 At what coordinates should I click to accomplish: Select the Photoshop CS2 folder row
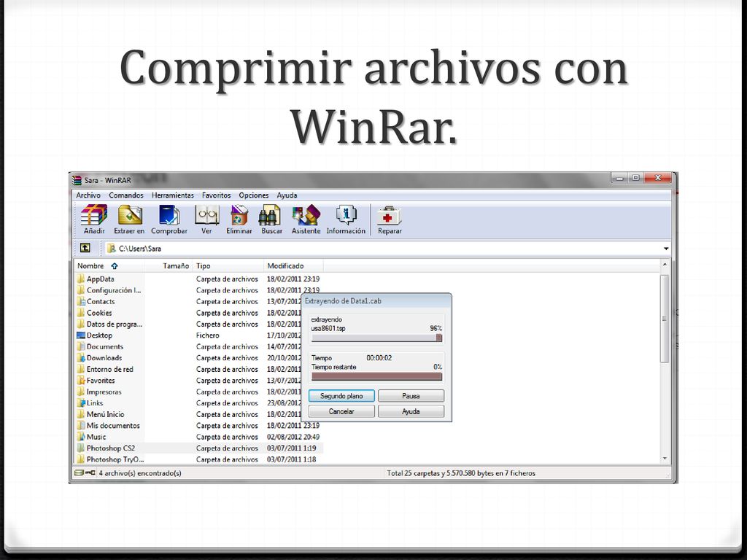tap(199, 448)
